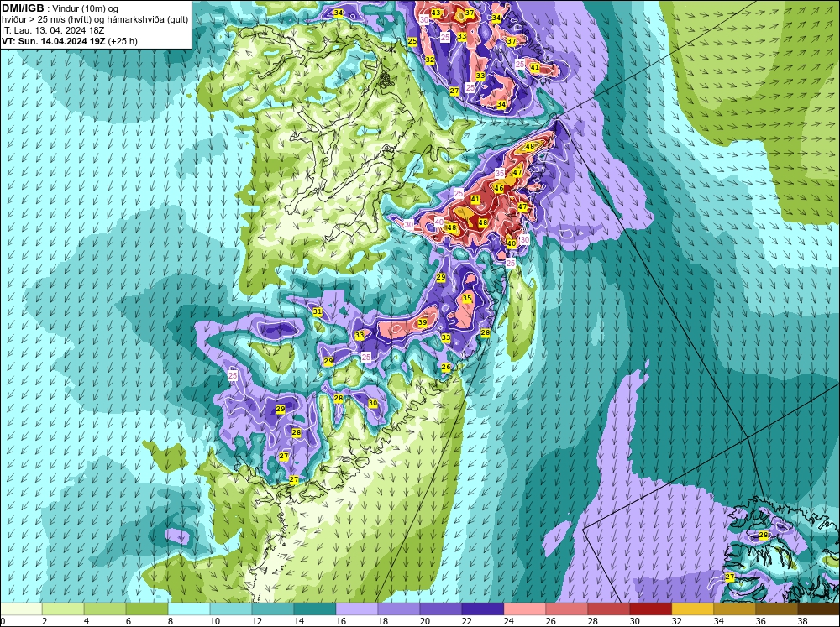
Task: Click the legend scale number '4'
Action: [87, 621]
